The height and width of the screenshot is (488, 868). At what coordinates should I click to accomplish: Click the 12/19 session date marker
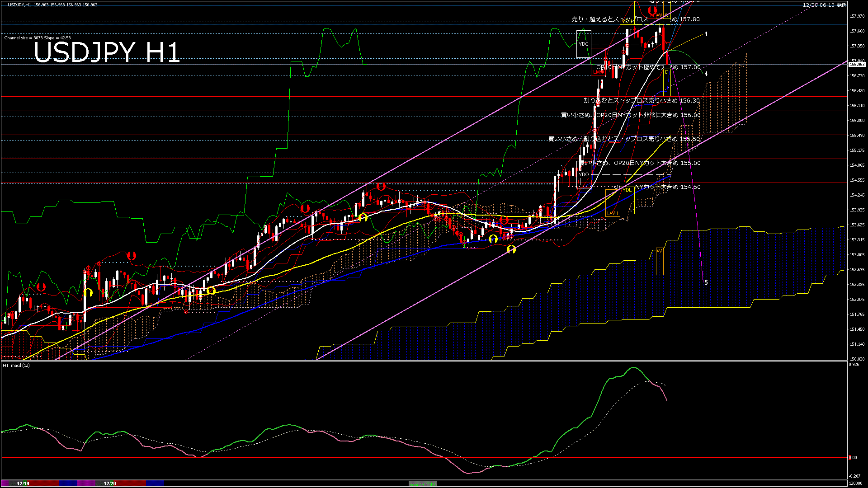[x=23, y=483]
